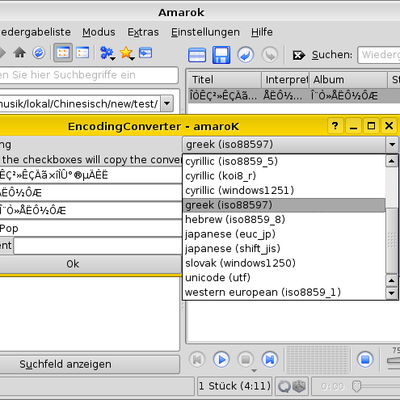
Task: Choose cyrillic (windows1251) encoding
Action: click(x=284, y=191)
